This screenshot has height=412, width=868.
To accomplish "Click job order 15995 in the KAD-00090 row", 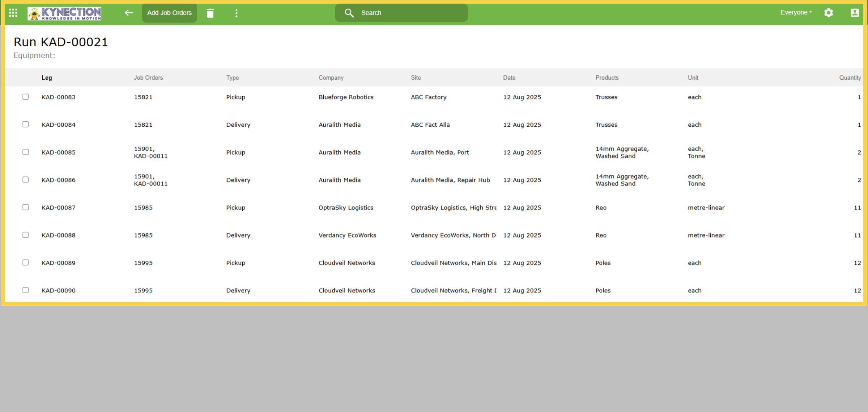I will pyautogui.click(x=143, y=290).
